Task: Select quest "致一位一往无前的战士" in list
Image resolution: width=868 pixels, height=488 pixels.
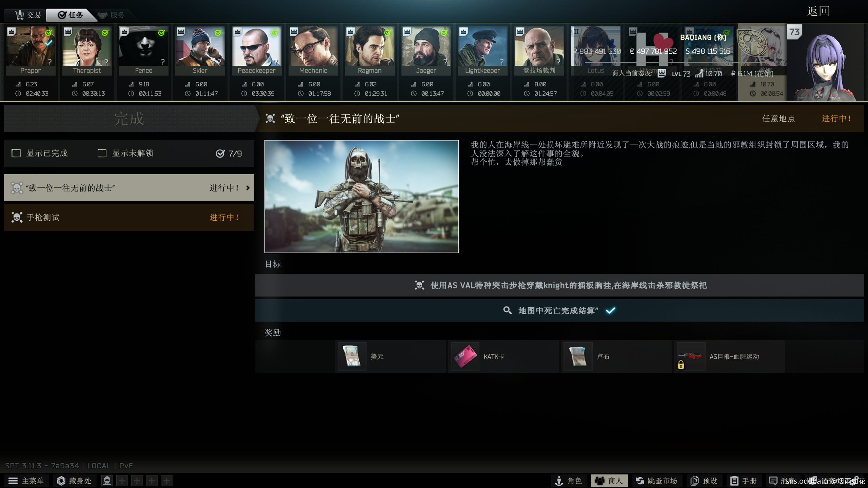Action: (129, 188)
